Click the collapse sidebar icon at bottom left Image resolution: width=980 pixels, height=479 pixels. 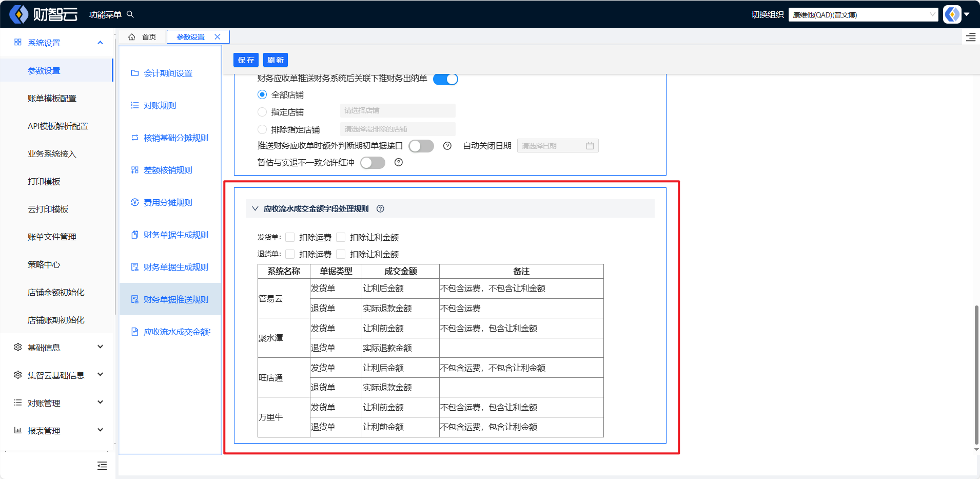(102, 466)
